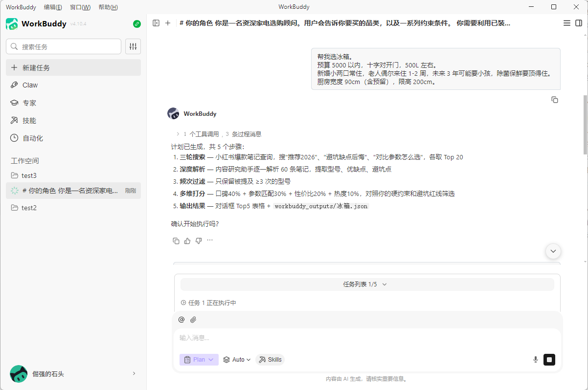Open the 窗口 menu
588x390 pixels.
pyautogui.click(x=80, y=7)
